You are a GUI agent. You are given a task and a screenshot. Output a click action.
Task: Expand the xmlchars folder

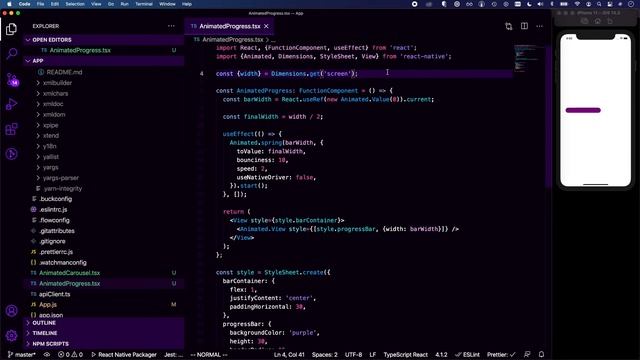[55, 93]
